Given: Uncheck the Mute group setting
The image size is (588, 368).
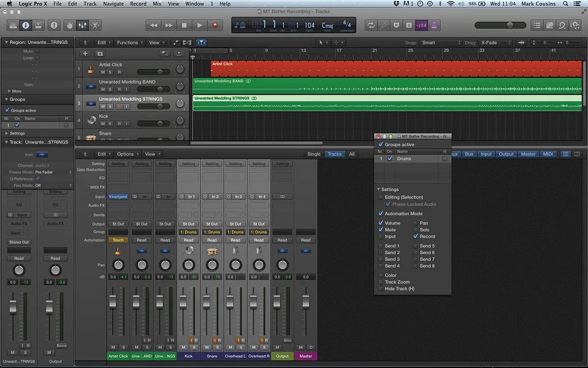Looking at the screenshot, I should 381,230.
